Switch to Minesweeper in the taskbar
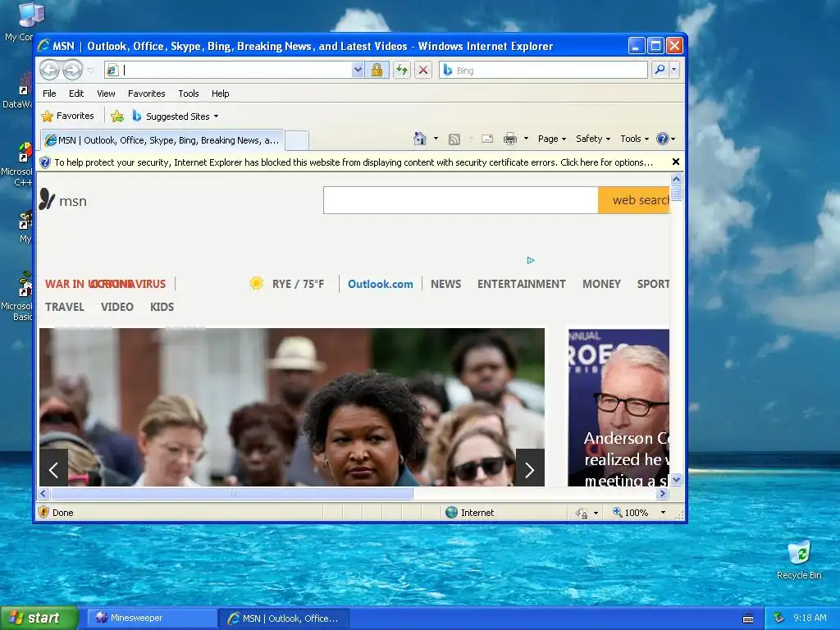The height and width of the screenshot is (630, 840). (151, 618)
